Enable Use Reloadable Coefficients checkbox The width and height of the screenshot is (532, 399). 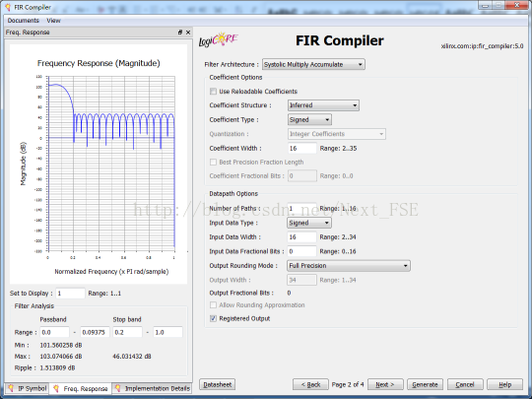[213, 92]
